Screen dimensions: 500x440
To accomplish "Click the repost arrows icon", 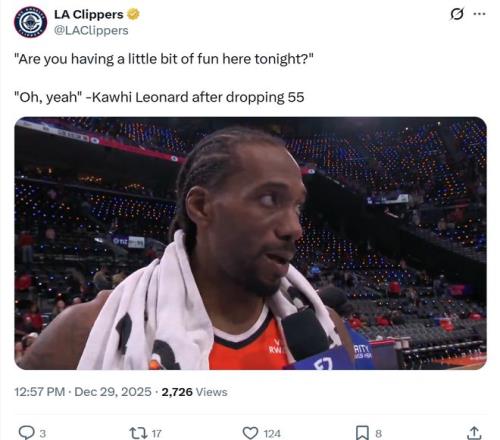I will point(137,433).
